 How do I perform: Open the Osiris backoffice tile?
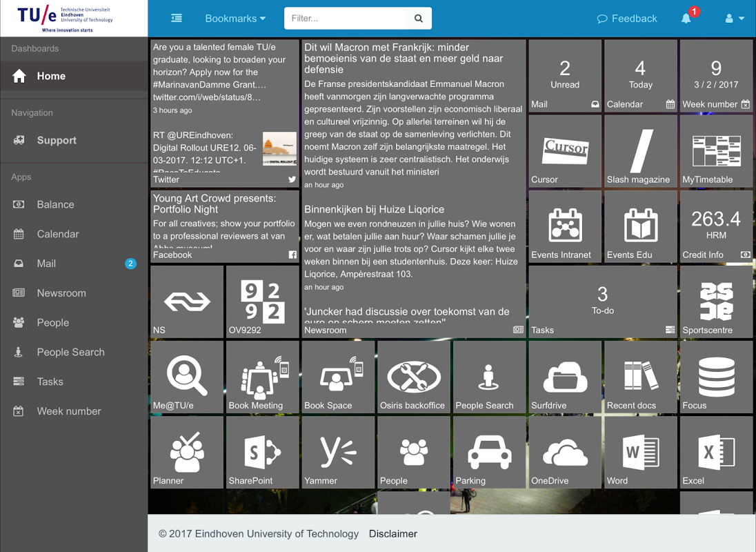414,377
